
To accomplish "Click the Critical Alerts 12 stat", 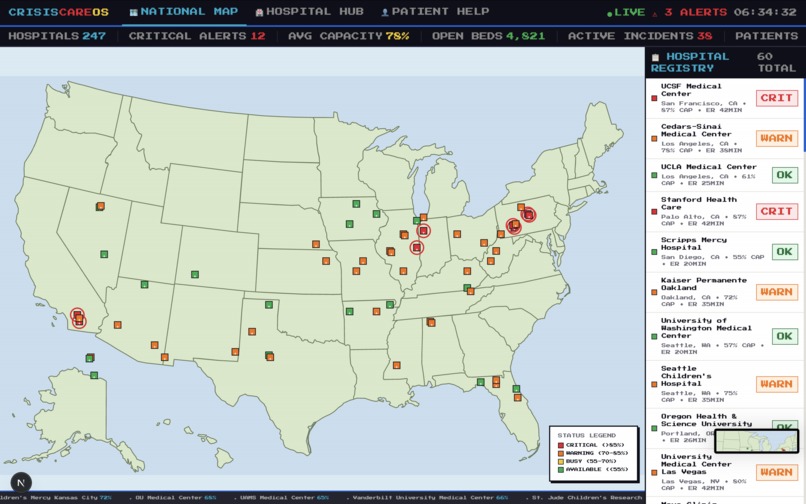I will click(197, 36).
